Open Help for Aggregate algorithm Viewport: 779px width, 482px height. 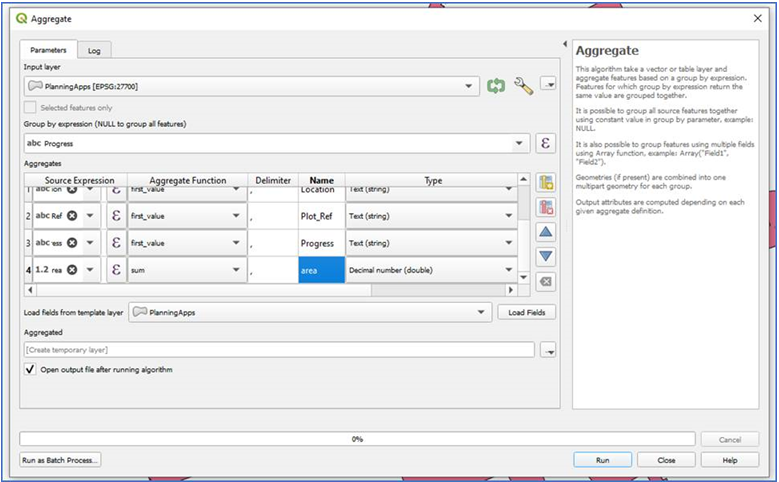(730, 460)
